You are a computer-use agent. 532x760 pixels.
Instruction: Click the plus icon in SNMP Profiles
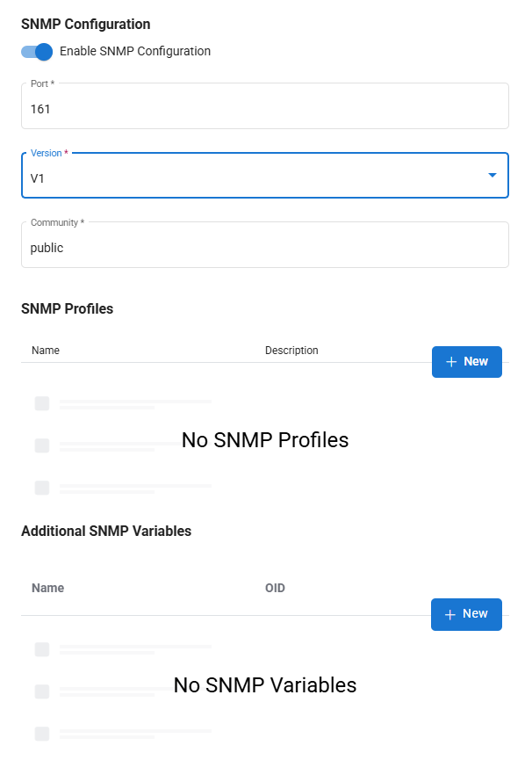[451, 362]
